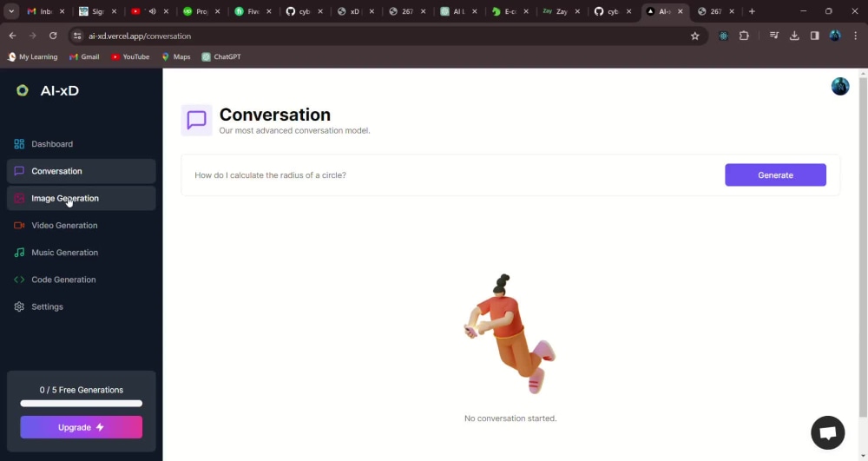Click the Generate button
Viewport: 868px width, 461px height.
775,175
